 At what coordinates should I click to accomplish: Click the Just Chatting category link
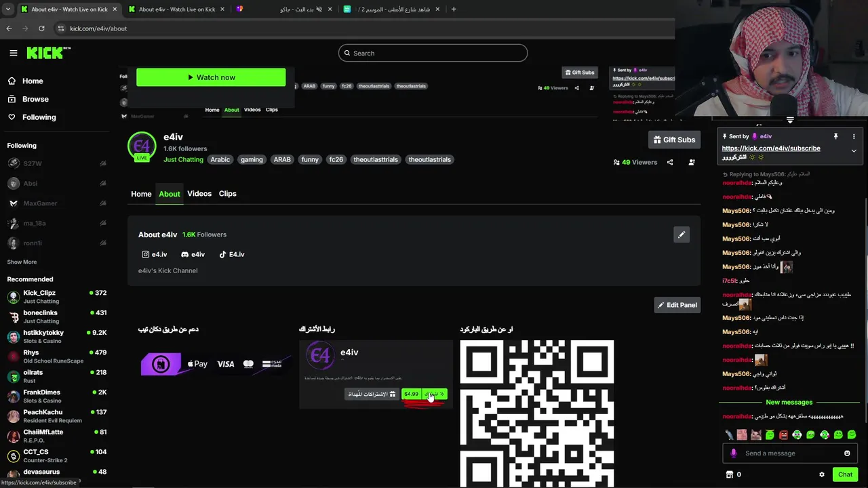(x=183, y=160)
